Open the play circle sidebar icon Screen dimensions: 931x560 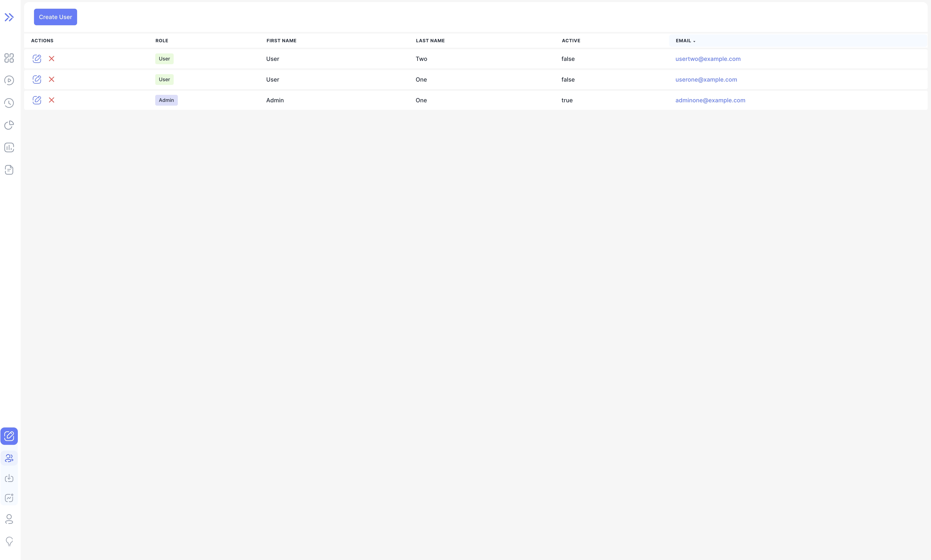(9, 80)
